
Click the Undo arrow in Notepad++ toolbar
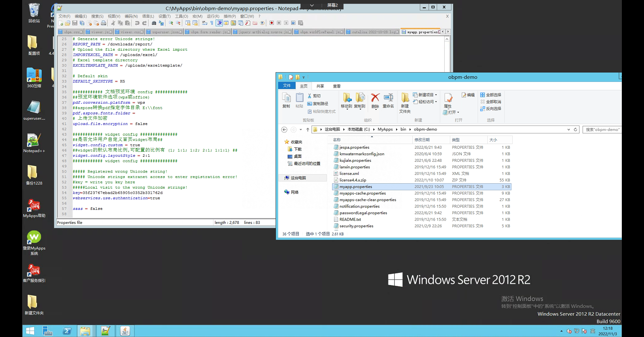click(137, 23)
